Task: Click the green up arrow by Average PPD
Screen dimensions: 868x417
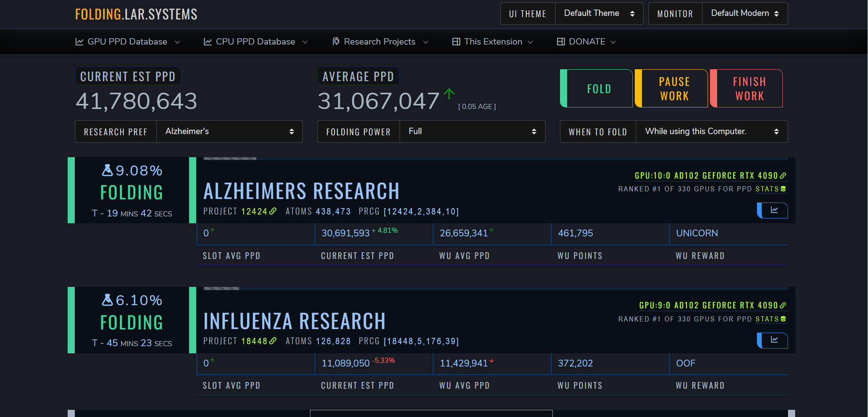Action: (x=449, y=94)
